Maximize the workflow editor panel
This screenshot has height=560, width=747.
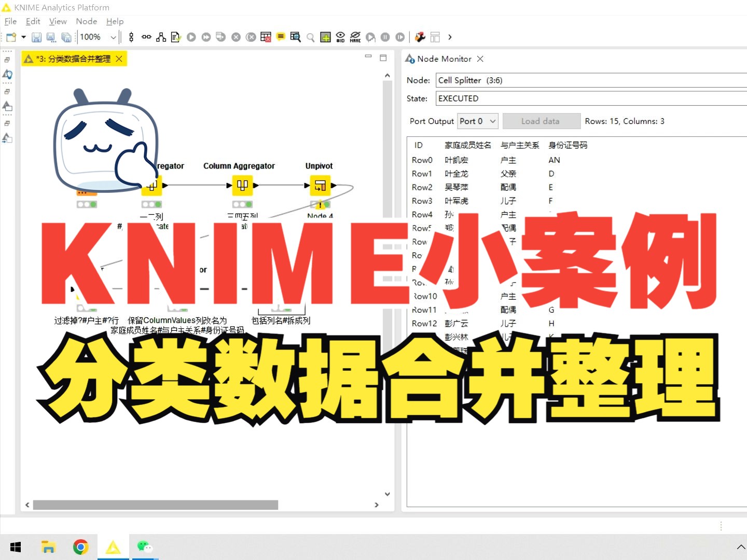[383, 58]
